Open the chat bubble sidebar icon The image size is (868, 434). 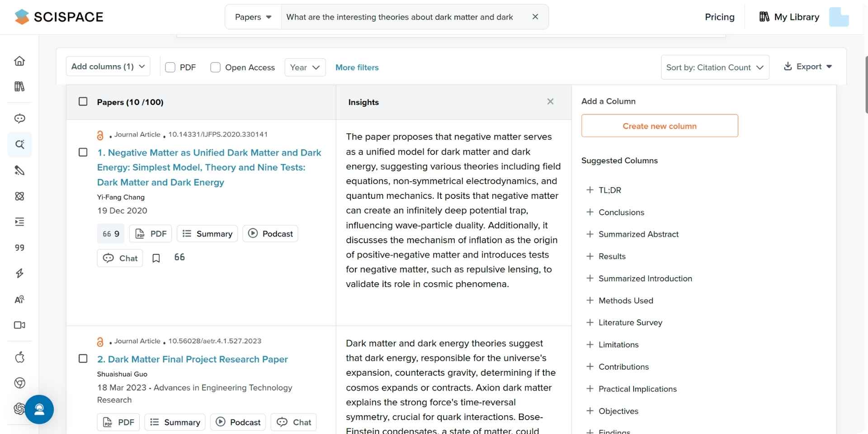(19, 119)
